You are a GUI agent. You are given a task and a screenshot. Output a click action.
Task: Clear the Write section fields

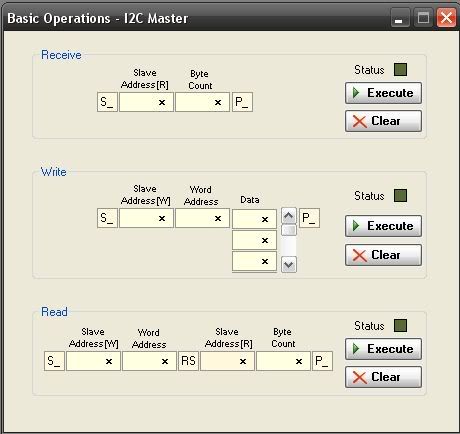383,255
